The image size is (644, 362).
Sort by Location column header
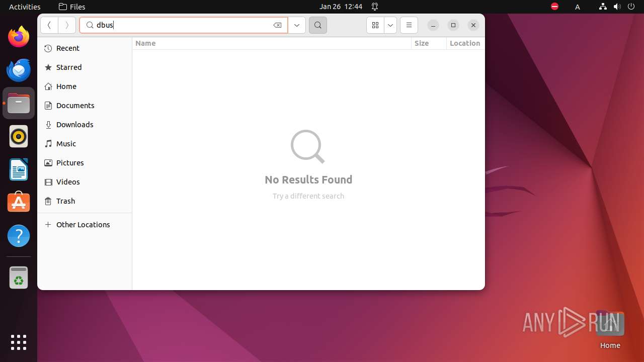[x=465, y=43]
